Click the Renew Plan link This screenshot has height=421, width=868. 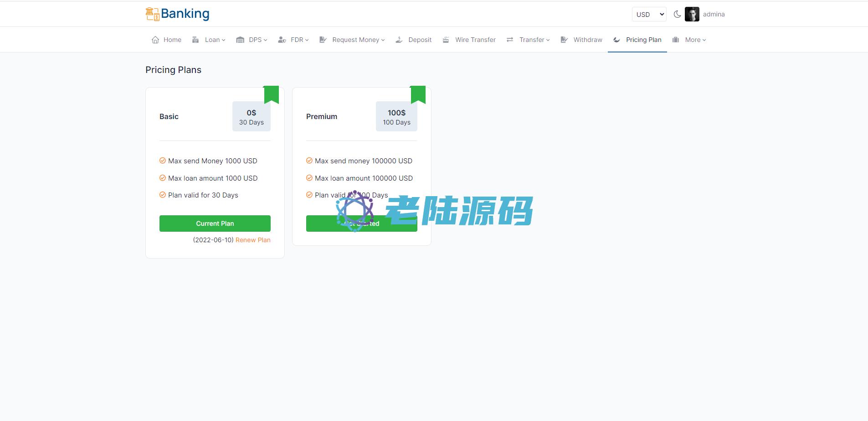(253, 240)
